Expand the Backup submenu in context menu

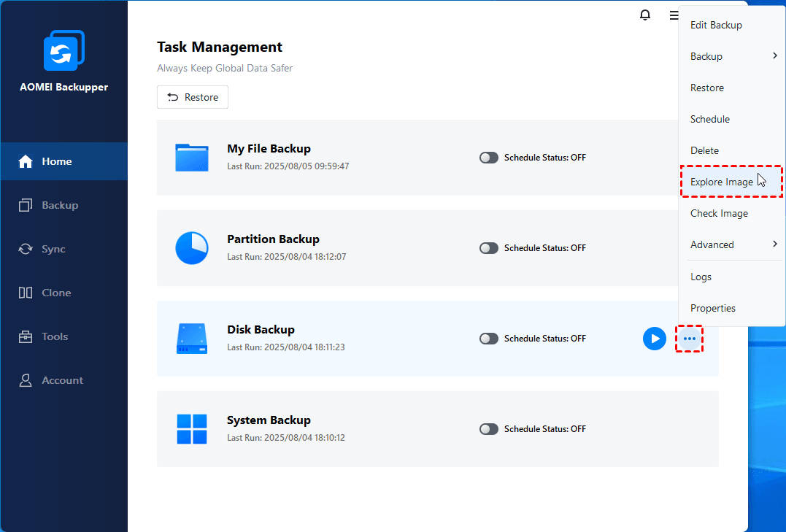click(731, 56)
